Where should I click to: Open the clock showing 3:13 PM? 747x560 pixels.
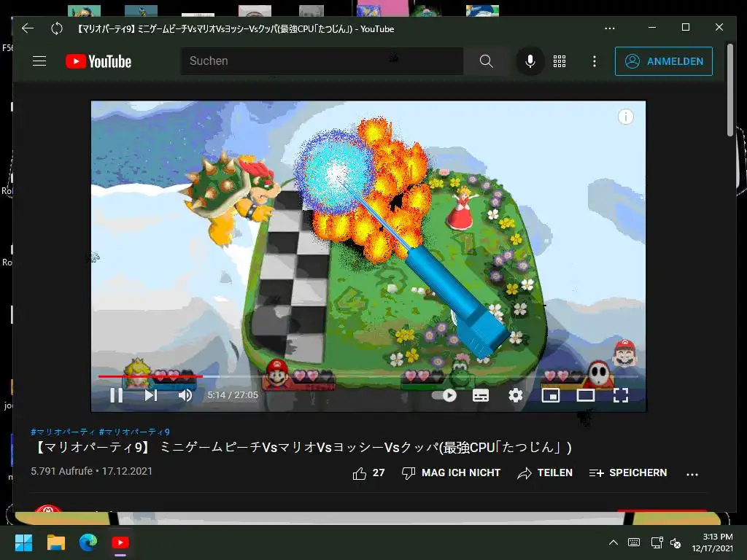(712, 542)
